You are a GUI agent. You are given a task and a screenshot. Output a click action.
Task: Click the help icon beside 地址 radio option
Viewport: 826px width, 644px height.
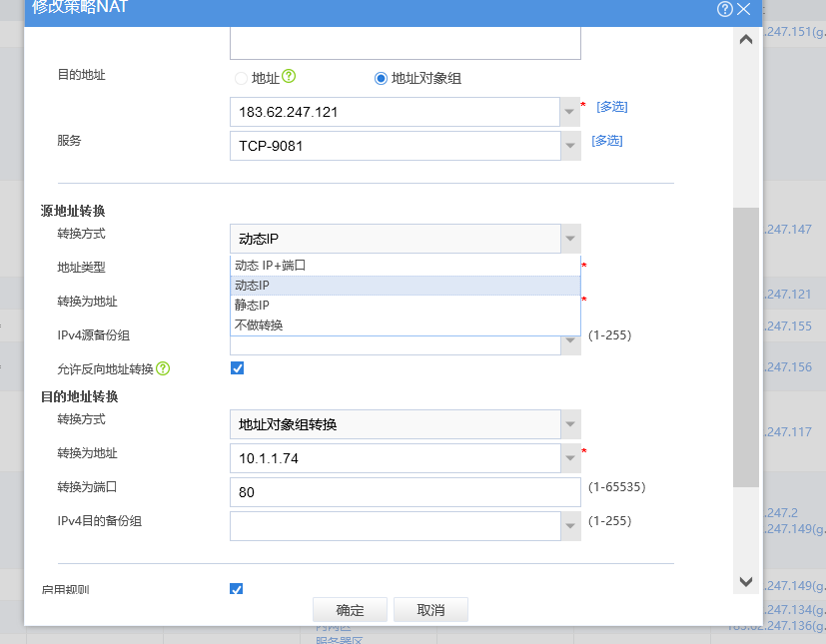point(290,77)
